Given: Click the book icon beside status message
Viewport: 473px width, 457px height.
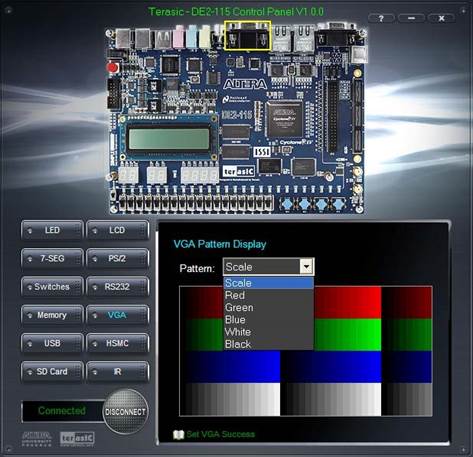Looking at the screenshot, I should coord(179,435).
